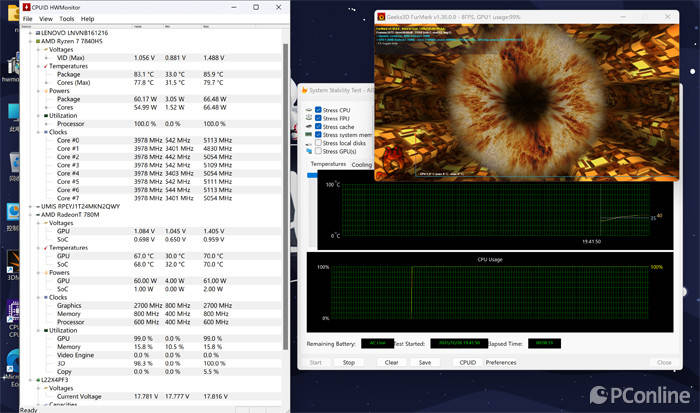
Task: Click the Stress local disks drive icon
Action: 308,144
